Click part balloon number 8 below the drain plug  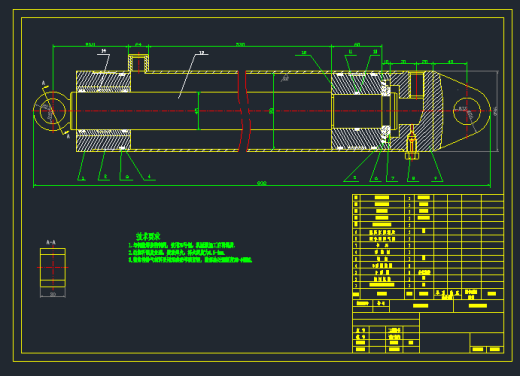click(413, 178)
